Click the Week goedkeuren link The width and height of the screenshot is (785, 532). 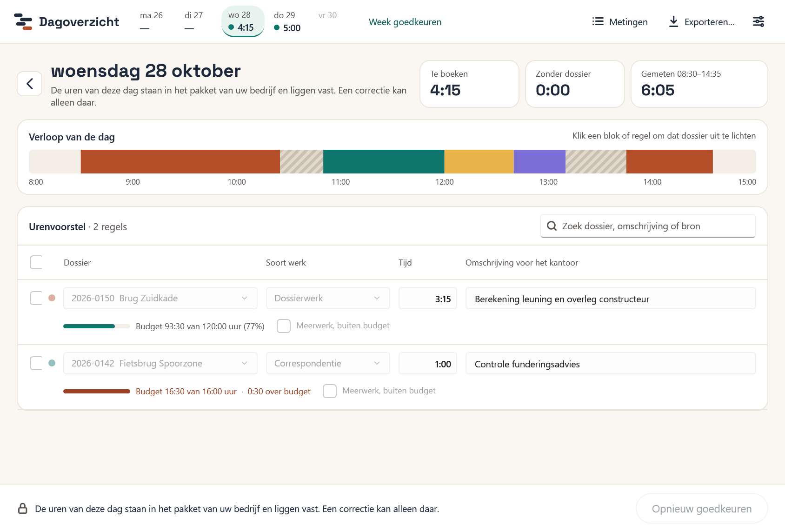(405, 22)
